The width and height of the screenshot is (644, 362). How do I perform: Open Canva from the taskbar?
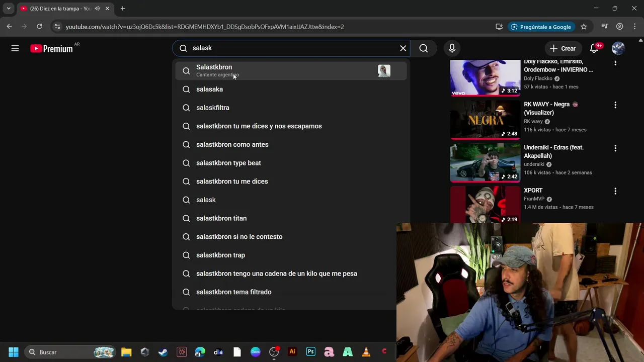click(256, 352)
